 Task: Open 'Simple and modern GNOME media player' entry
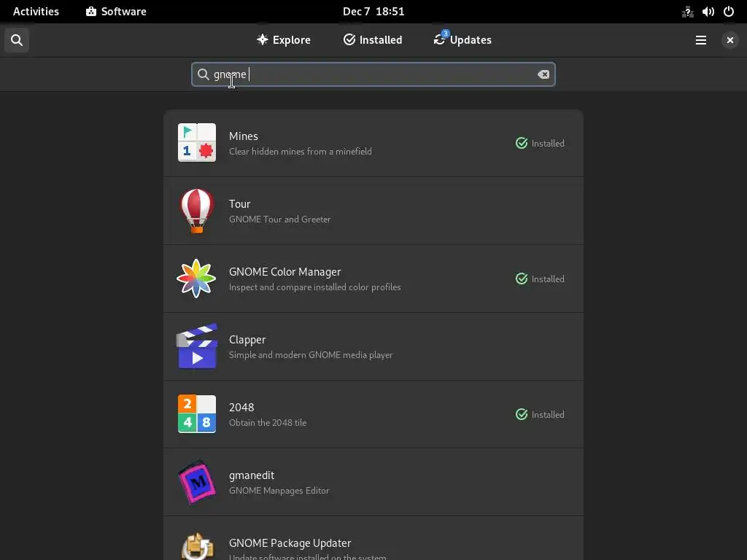point(311,355)
